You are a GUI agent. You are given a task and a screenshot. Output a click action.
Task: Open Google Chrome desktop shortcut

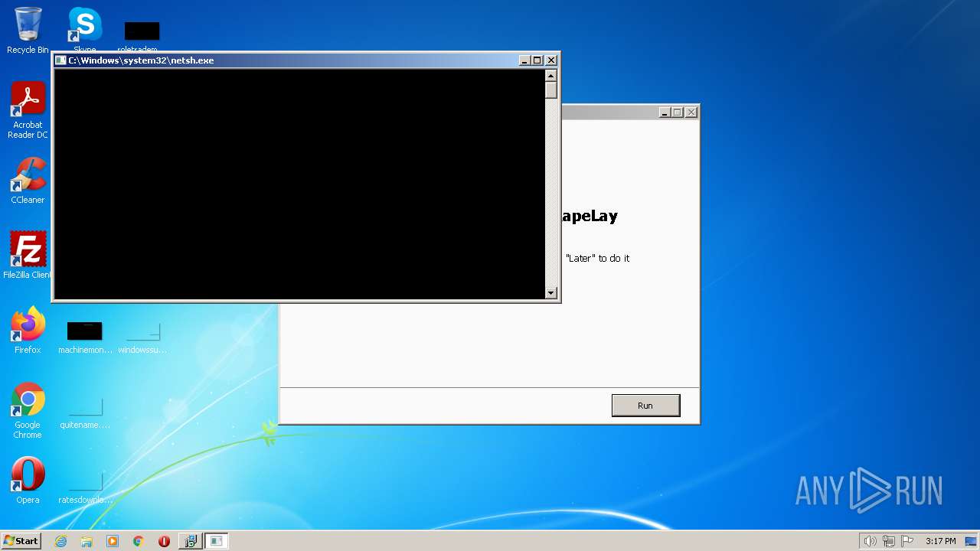point(28,411)
